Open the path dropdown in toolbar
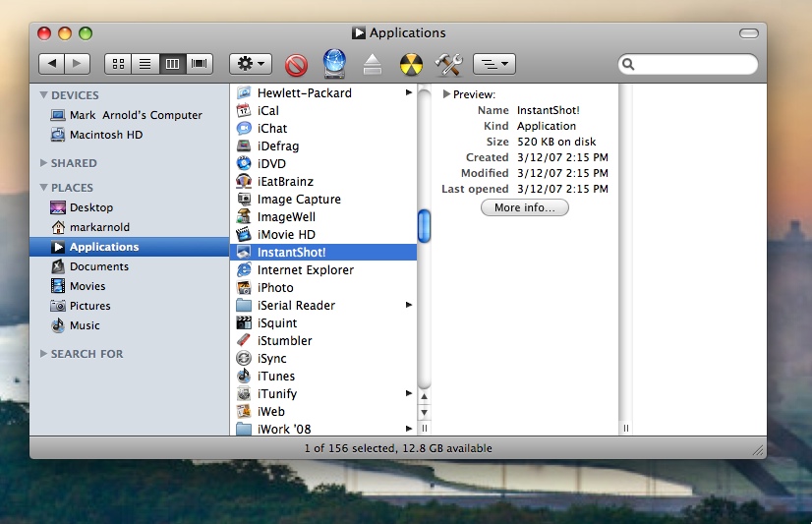 494,64
